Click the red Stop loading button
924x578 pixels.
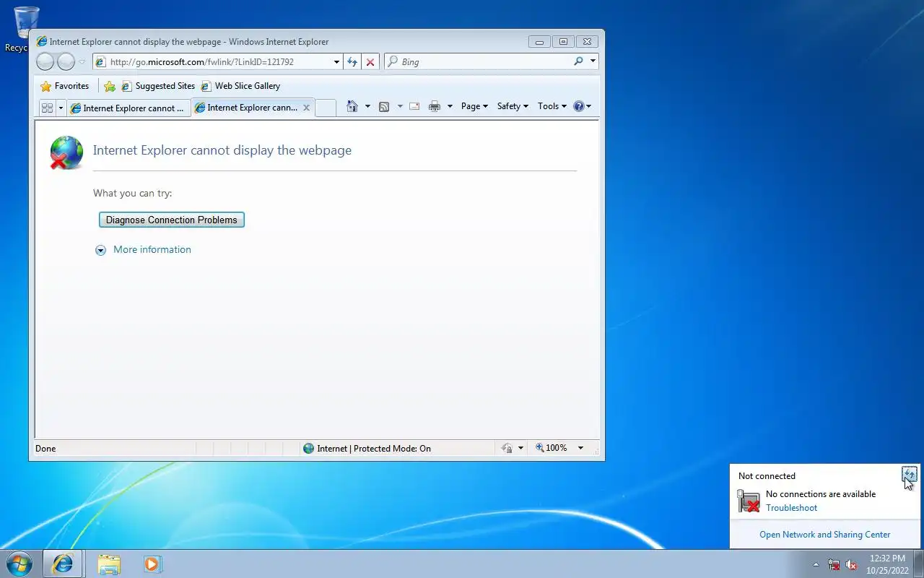370,62
